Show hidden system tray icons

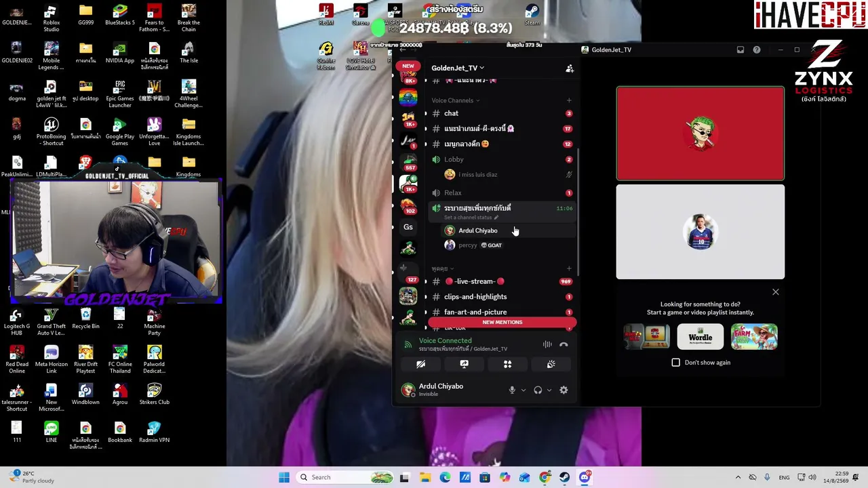738,477
